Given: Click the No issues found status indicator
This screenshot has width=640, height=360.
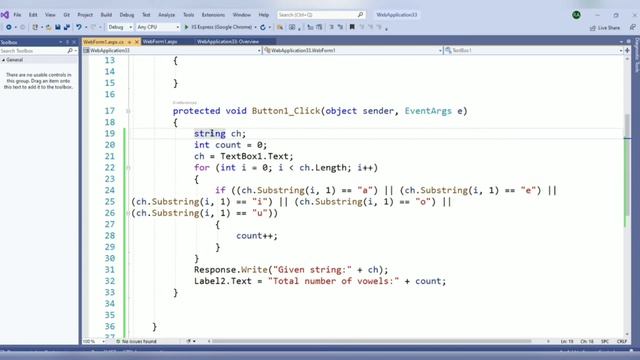Looking at the screenshot, I should point(136,341).
